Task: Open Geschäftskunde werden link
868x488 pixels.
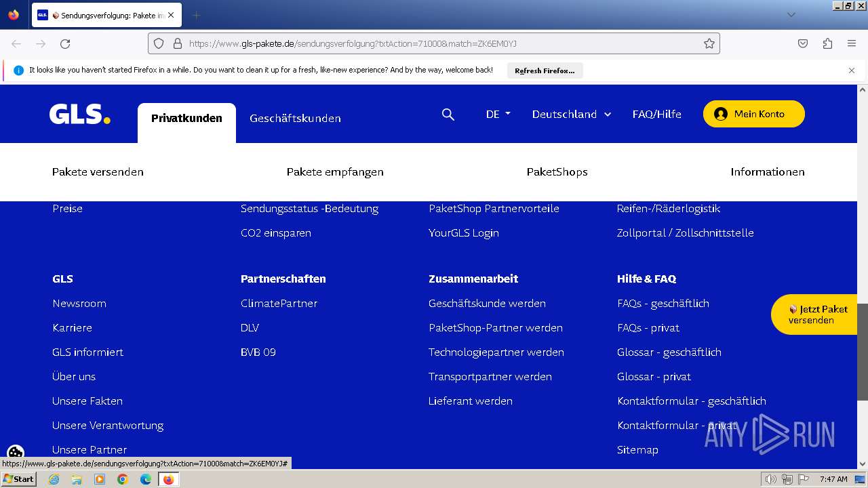Action: (x=487, y=304)
